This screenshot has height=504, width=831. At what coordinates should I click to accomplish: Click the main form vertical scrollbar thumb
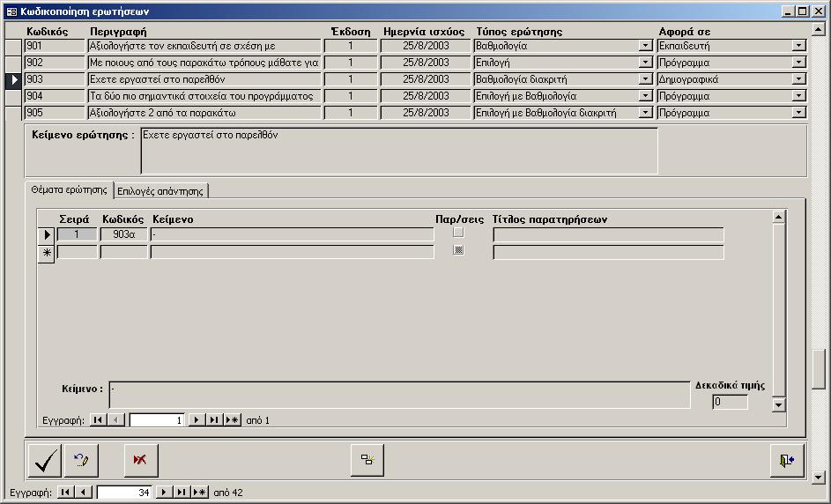tap(820, 368)
